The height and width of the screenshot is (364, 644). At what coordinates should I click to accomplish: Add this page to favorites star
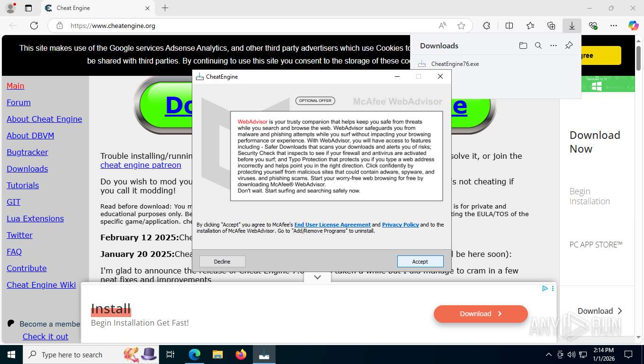point(461,26)
